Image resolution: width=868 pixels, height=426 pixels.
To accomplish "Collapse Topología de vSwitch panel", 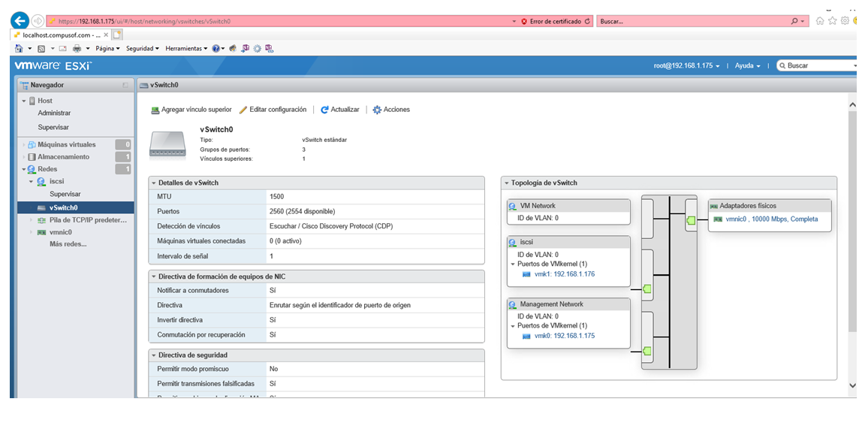I will pyautogui.click(x=507, y=183).
